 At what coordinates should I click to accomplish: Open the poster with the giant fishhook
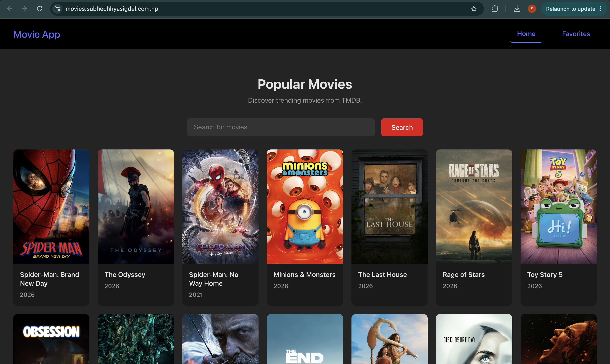point(390,339)
